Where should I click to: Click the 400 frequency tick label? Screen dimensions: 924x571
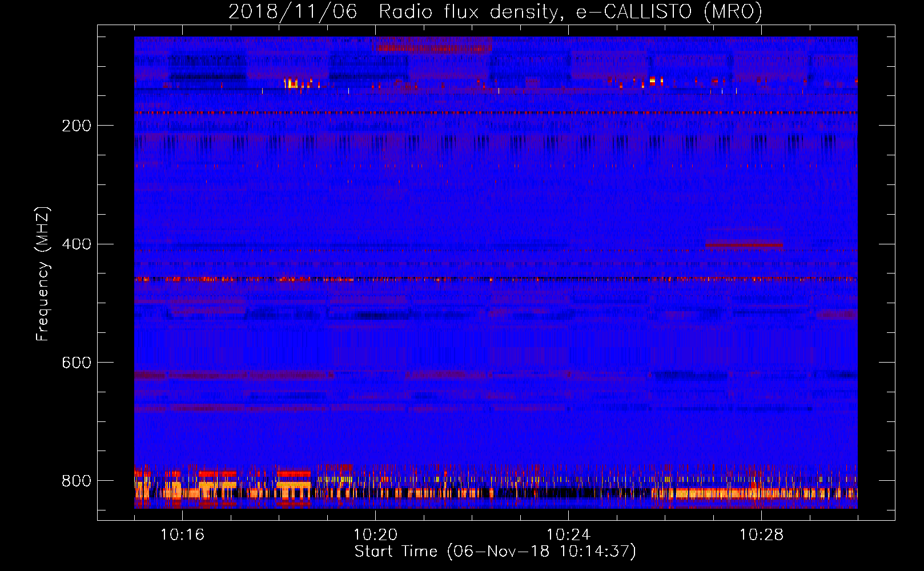tap(77, 244)
